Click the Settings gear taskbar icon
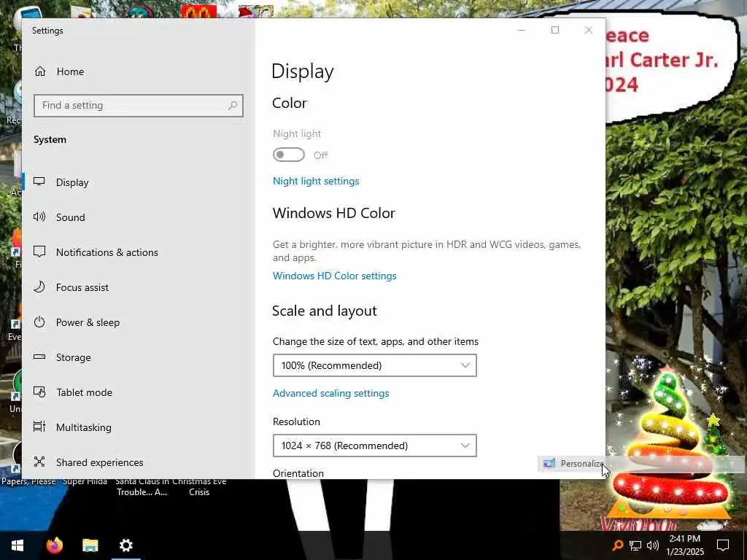Screen dimensions: 747x560 click(125, 545)
